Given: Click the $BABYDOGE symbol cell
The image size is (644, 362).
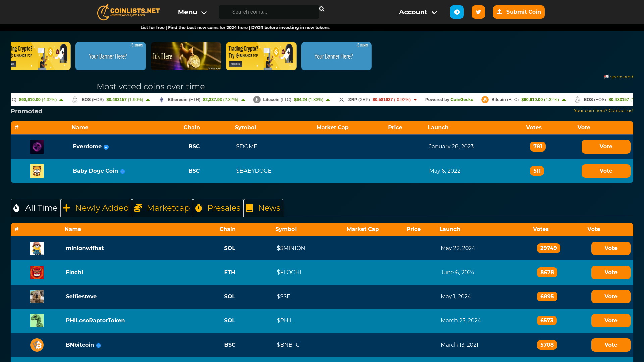Looking at the screenshot, I should (x=254, y=171).
